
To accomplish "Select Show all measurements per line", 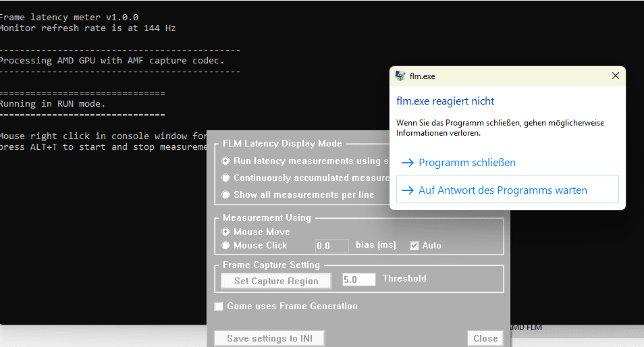I will coord(225,194).
